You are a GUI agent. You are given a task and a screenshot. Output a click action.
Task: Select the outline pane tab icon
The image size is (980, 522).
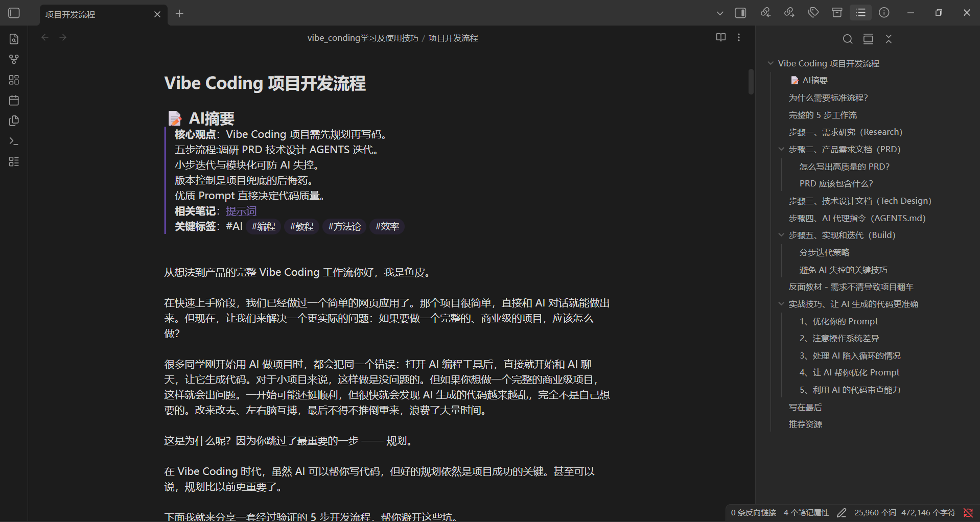[x=861, y=13]
